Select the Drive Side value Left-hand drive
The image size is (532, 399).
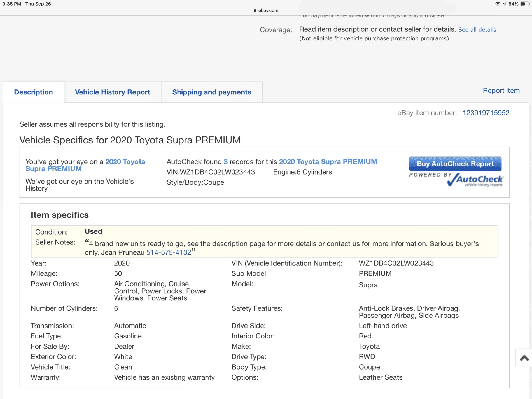(383, 326)
